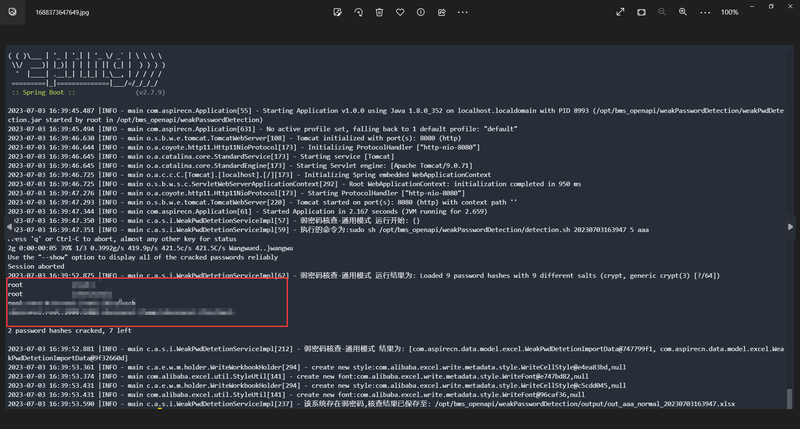Click the 'Starting service [Tomcat]' log line

[x=201, y=157]
